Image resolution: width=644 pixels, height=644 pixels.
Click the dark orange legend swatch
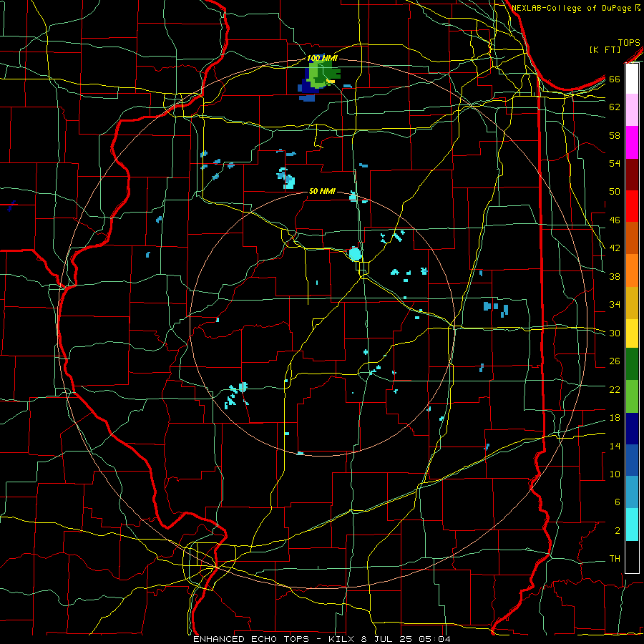pyautogui.click(x=632, y=238)
